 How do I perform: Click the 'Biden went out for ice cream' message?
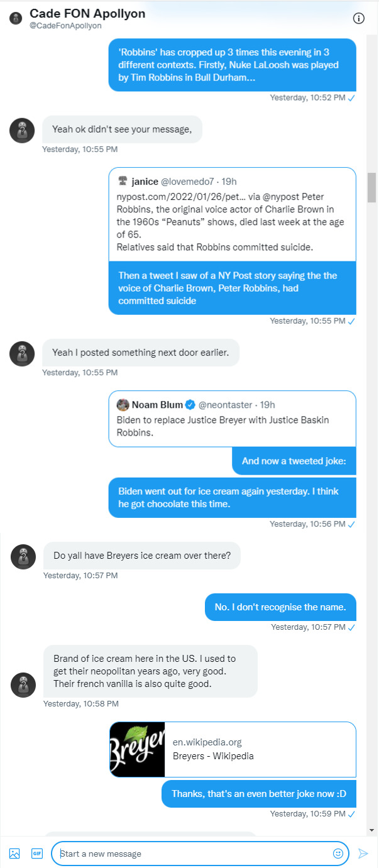point(233,497)
